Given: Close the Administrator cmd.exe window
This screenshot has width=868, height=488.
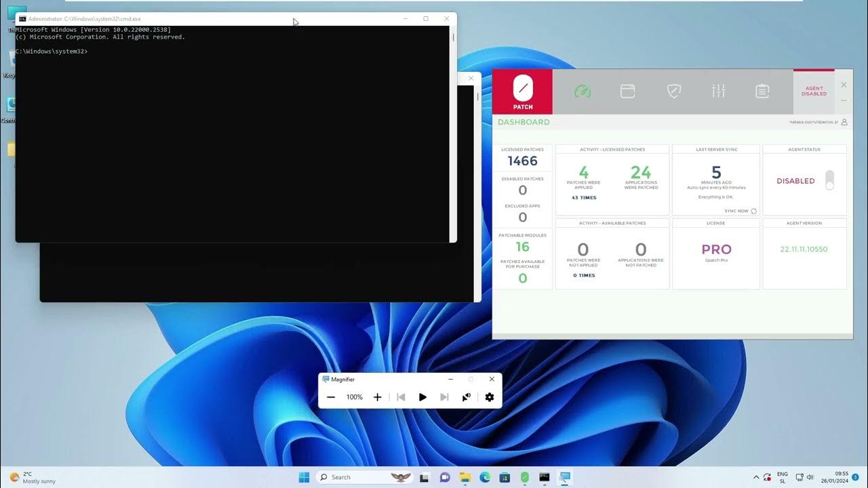Looking at the screenshot, I should pyautogui.click(x=446, y=19).
